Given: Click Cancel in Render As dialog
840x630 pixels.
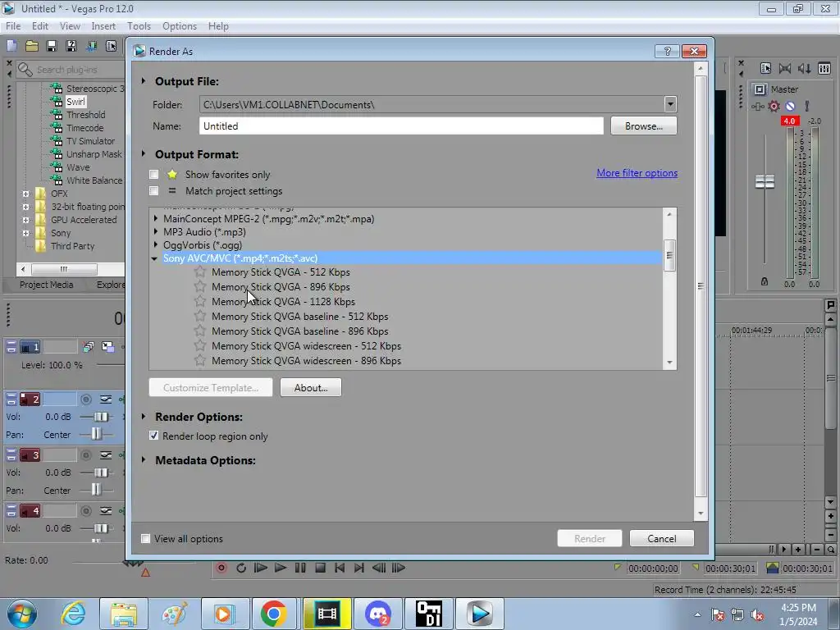Looking at the screenshot, I should pyautogui.click(x=662, y=538).
